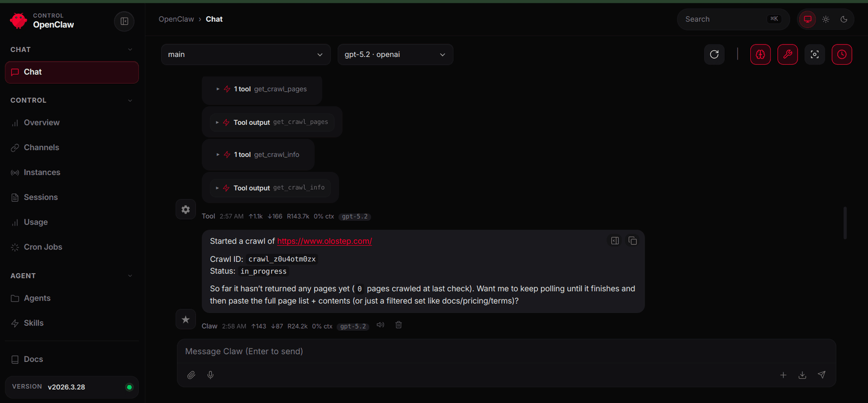The width and height of the screenshot is (868, 403).
Task: Collapse the sidebar with the panel icon
Action: coord(124,21)
